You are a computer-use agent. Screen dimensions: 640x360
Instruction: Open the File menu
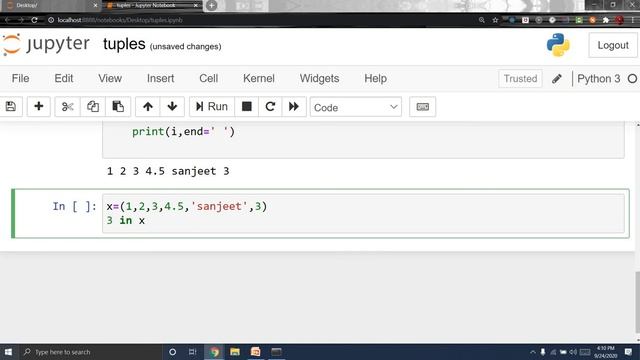point(20,78)
